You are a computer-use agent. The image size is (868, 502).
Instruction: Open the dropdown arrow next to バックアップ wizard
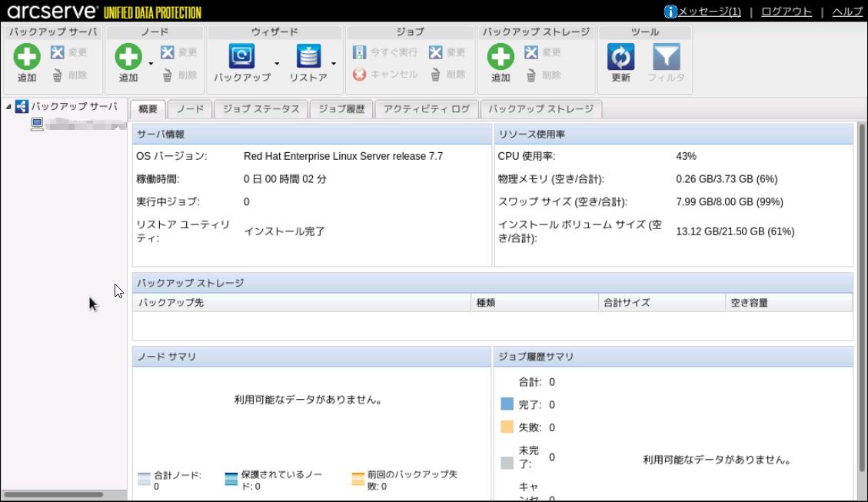point(277,64)
